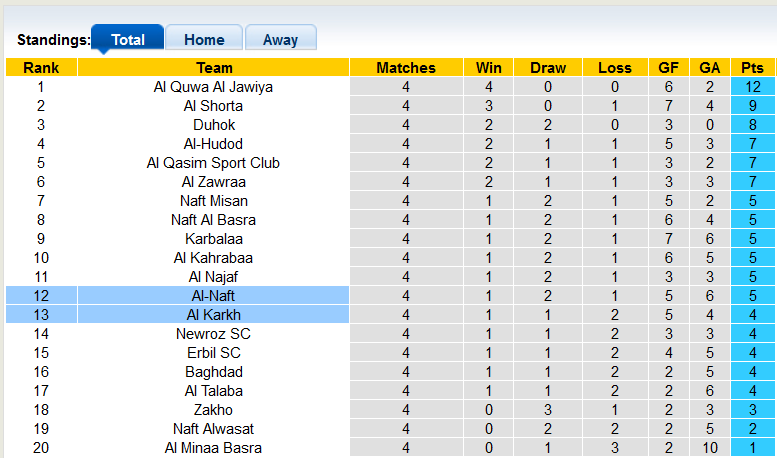Click the Naft Misan team name
Viewport: 777px width, 458px height.
pyautogui.click(x=213, y=201)
